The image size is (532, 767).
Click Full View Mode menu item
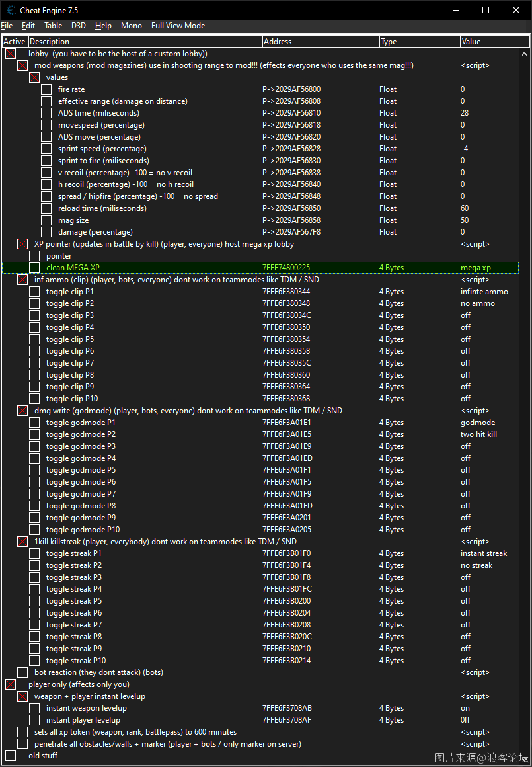pos(178,26)
